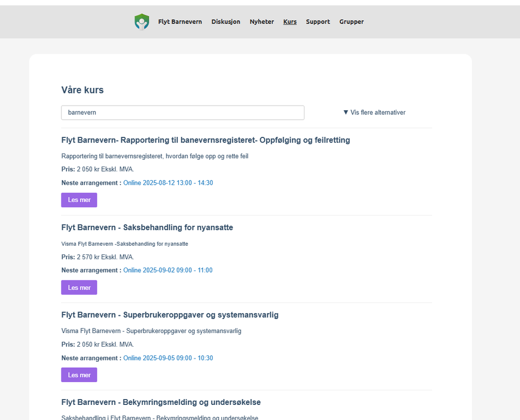Open course title 'Superbrukeroppgaver og systemansvarlig'
This screenshot has height=420, width=520.
170,314
